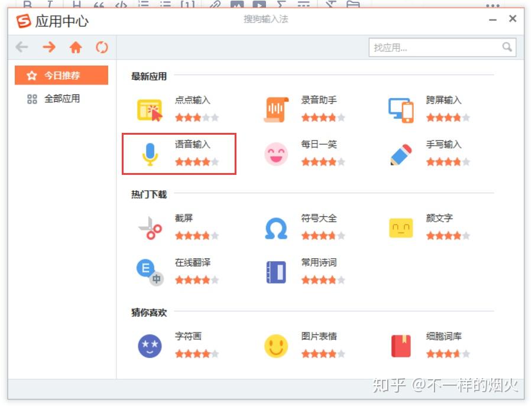This screenshot has height=407, width=532.
Task: Focus the 找应用 search field
Action: (442, 47)
